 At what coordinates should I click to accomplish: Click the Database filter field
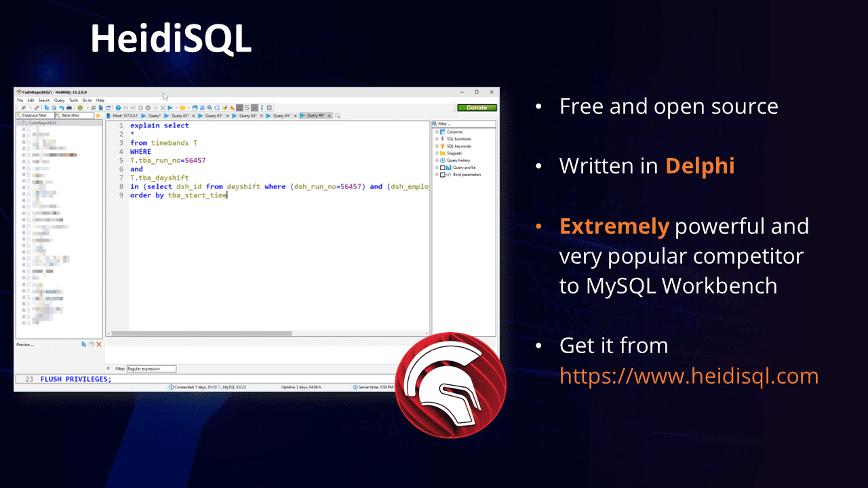point(35,116)
